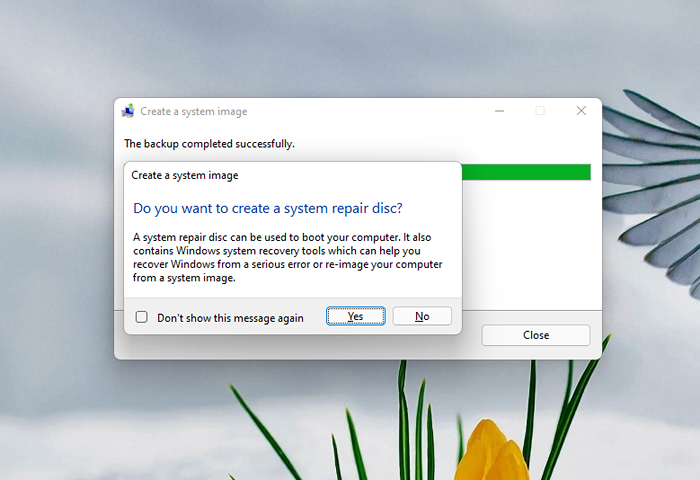Close the Create a system image window

tap(581, 111)
